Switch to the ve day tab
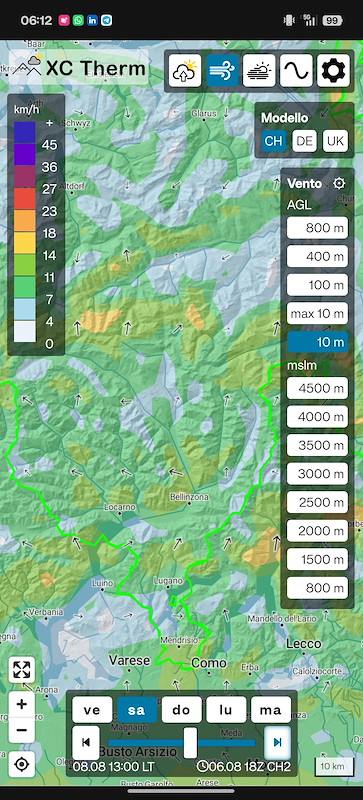 pyautogui.click(x=92, y=710)
